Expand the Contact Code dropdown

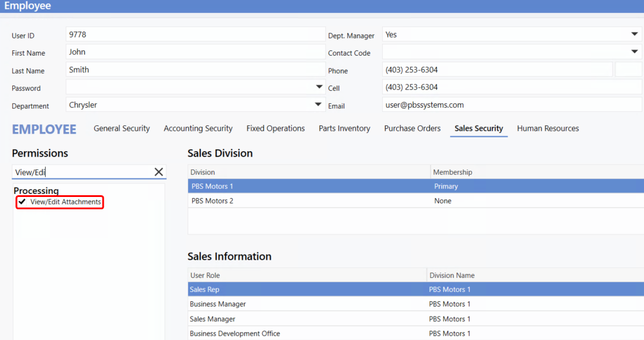click(x=635, y=52)
